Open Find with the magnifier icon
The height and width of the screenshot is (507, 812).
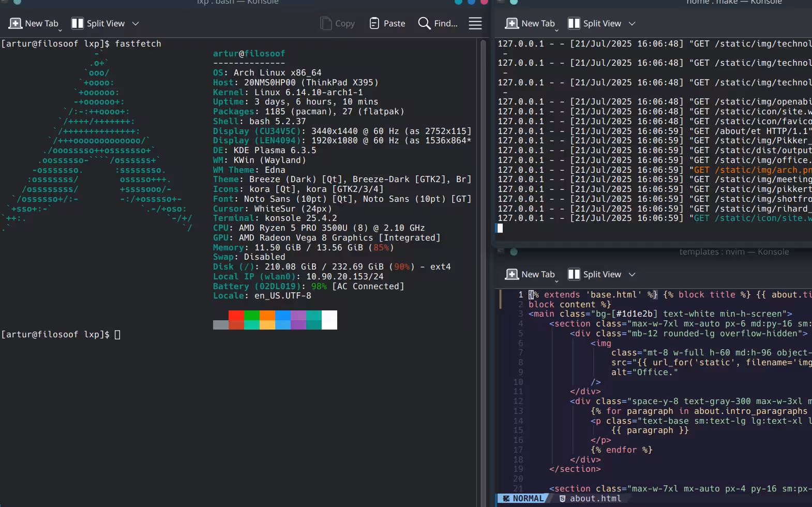tap(424, 23)
